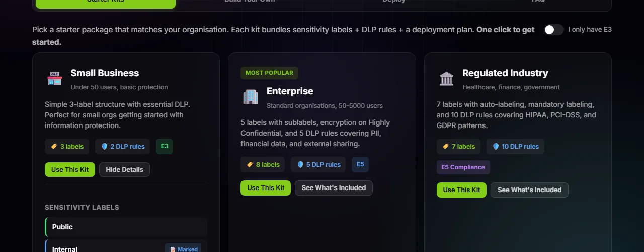This screenshot has width=644, height=252.
Task: Click the Regulated Industry bank icon
Action: 446,79
